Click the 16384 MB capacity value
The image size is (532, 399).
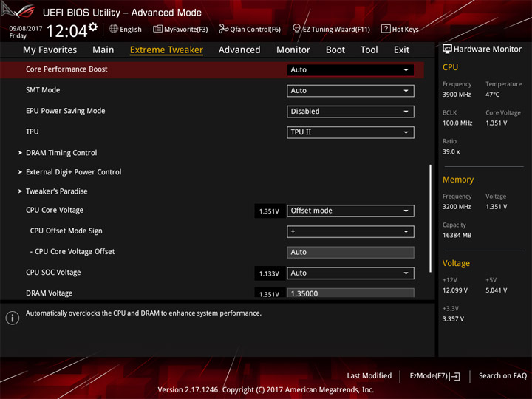coord(457,235)
